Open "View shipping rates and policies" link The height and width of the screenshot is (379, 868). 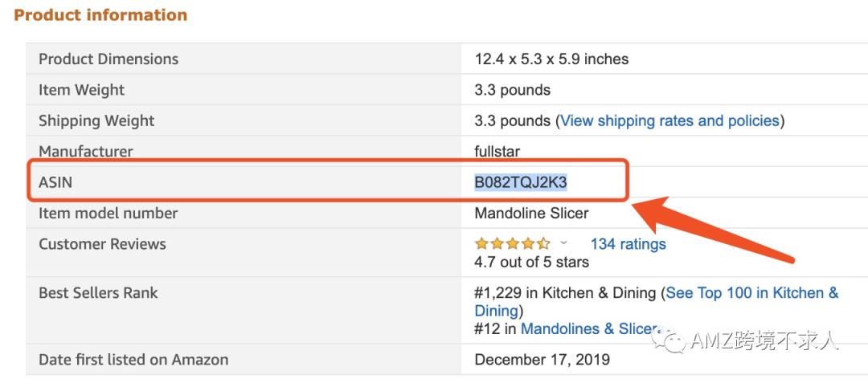[x=669, y=121]
